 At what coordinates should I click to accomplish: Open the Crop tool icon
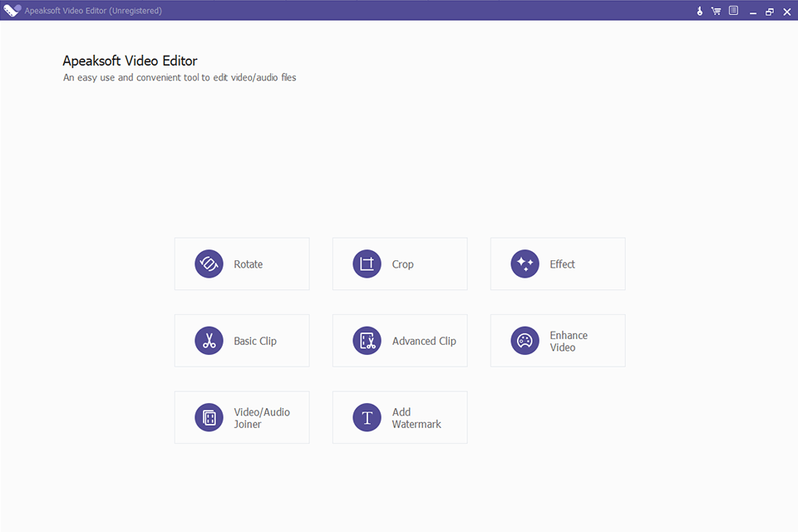tap(367, 264)
